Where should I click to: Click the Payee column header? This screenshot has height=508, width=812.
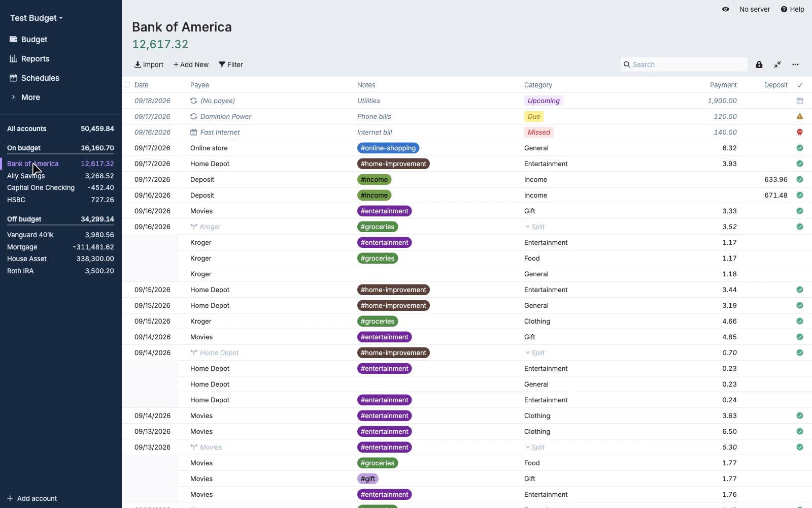click(x=199, y=85)
